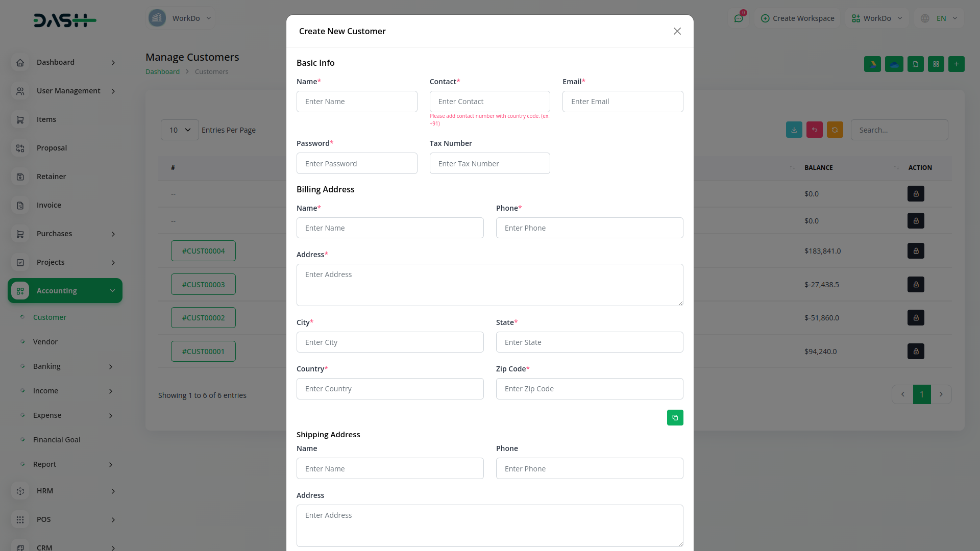Click the green plus create icon
The image size is (980, 551).
[x=956, y=64]
